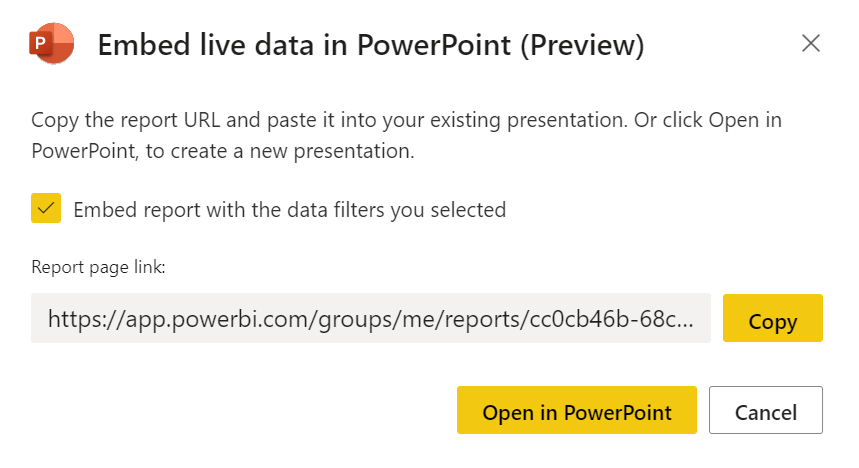This screenshot has width=859, height=468.
Task: Toggle the yellow checkmark box
Action: point(46,208)
